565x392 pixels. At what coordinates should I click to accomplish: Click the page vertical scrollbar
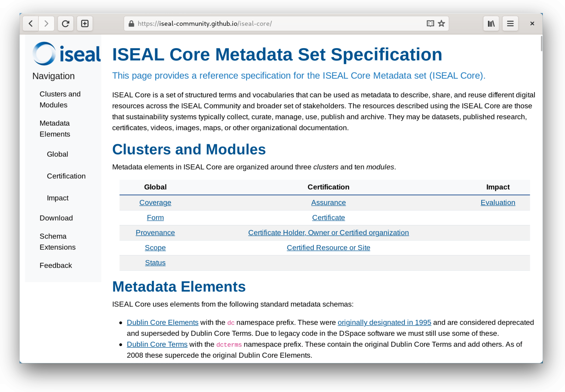542,44
